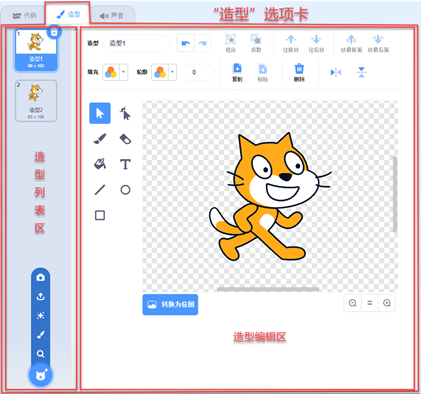Upload a costume from file
Screen dimensions: 421x394
[x=41, y=296]
